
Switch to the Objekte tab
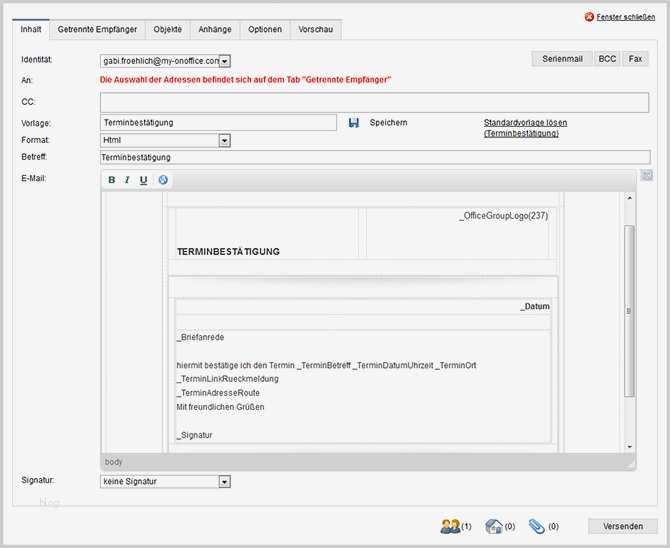168,29
